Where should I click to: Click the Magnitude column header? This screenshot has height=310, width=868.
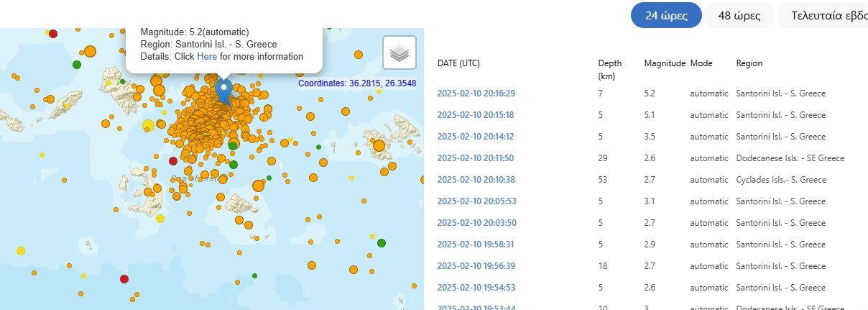click(x=665, y=63)
